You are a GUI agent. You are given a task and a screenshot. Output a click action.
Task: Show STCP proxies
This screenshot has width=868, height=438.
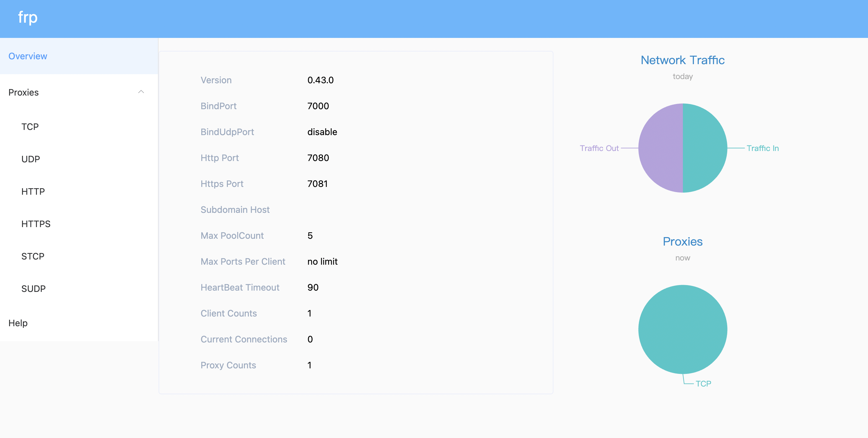pyautogui.click(x=33, y=256)
